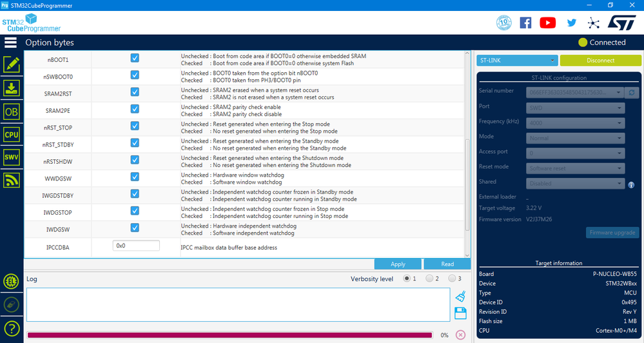Screen dimensions: 644x343
Task: Open the Serial number dropdown
Action: [575, 93]
